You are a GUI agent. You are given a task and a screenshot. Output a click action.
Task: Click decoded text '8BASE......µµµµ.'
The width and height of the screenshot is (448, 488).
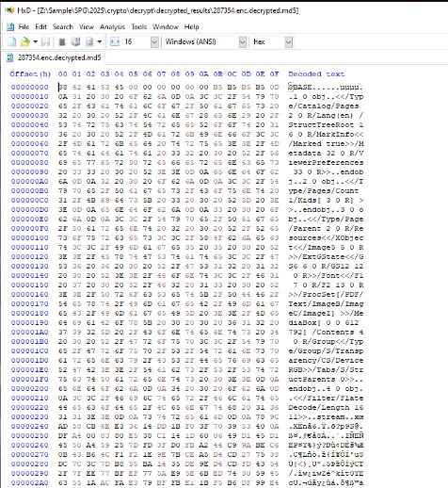[x=326, y=87]
